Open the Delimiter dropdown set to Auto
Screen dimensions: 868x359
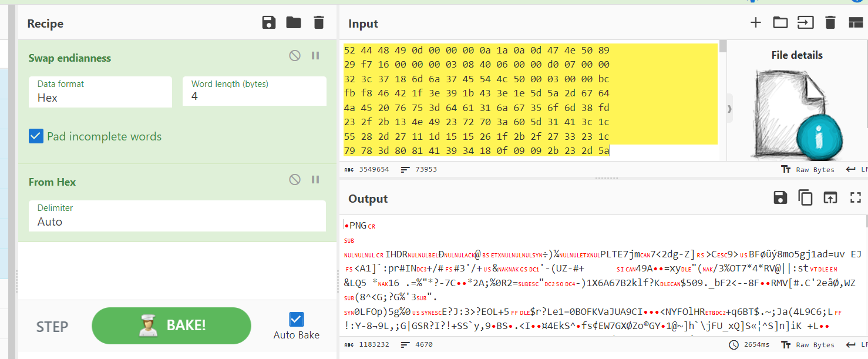tap(177, 216)
